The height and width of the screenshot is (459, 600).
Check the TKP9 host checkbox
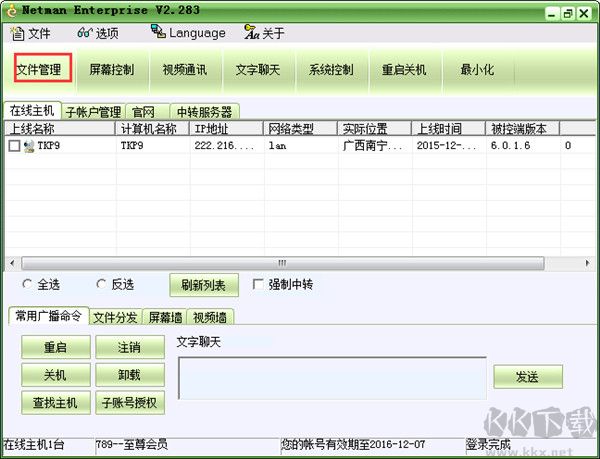pos(14,146)
